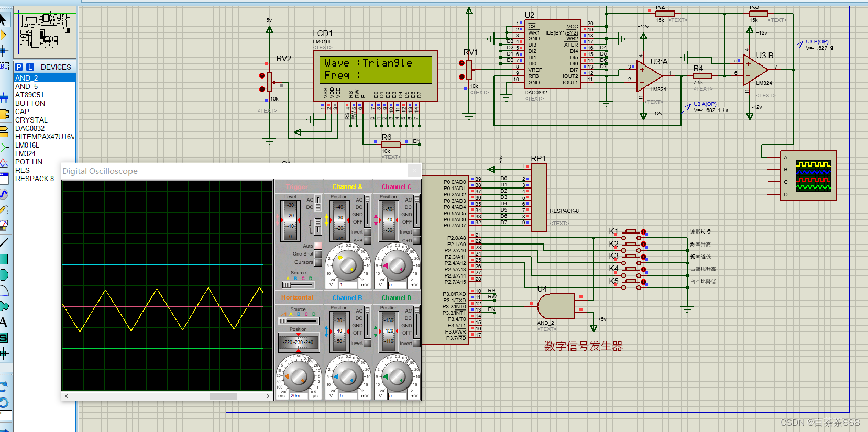Select the Graph Mode tool

(x=4, y=163)
